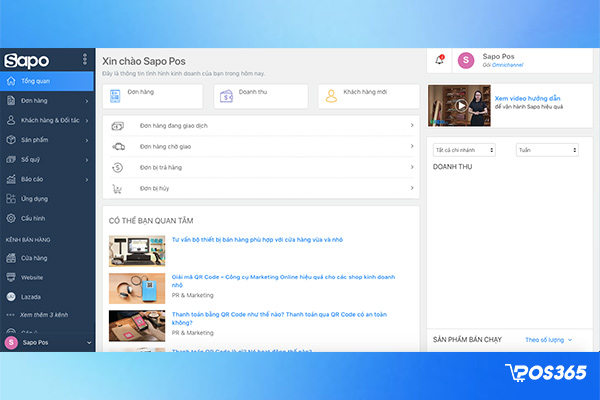Open the Báo cáo menu item
This screenshot has height=400, width=600.
pos(47,179)
